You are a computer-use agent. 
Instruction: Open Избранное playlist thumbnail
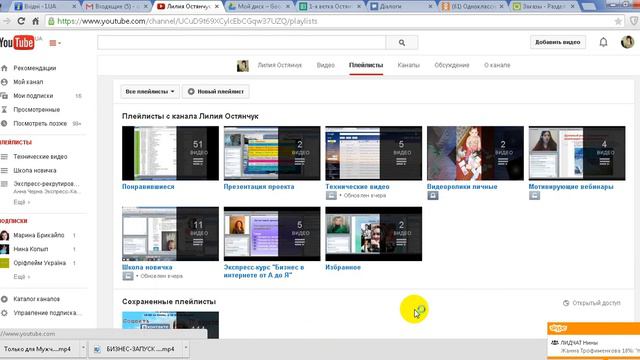point(373,234)
